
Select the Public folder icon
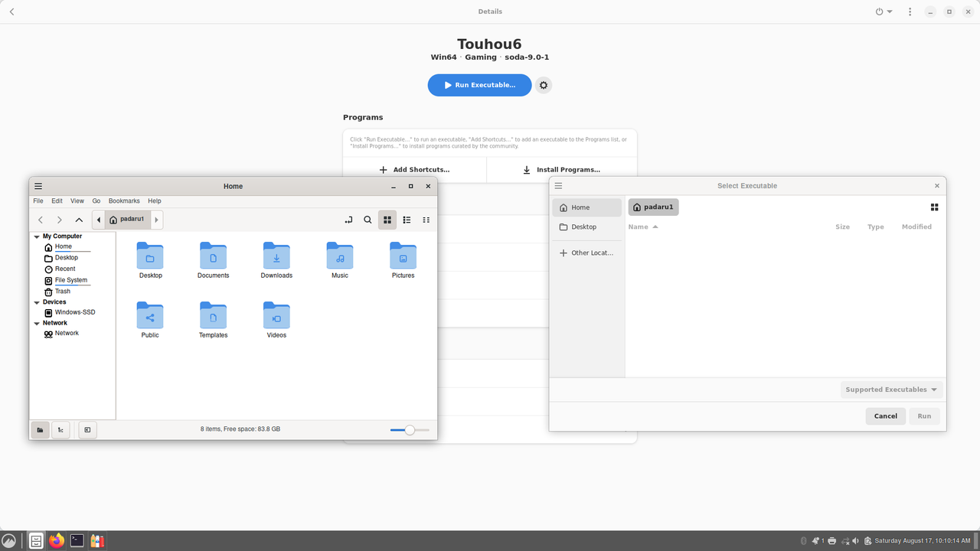pos(150,320)
